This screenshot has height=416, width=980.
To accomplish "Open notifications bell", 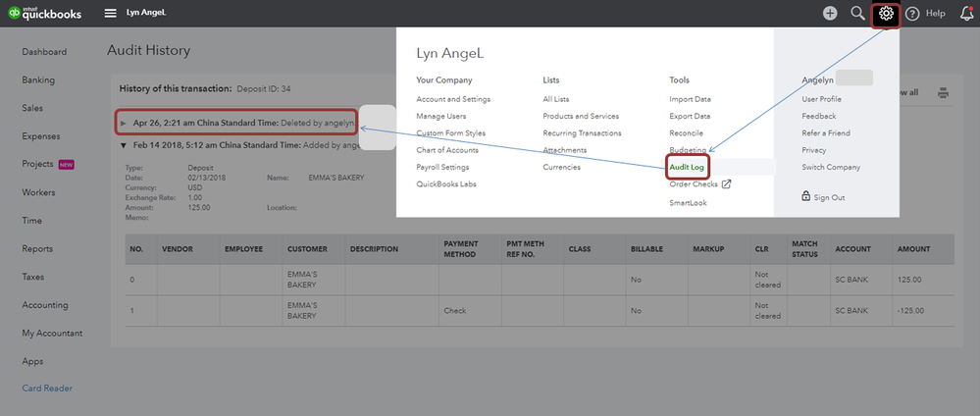I will point(966,14).
